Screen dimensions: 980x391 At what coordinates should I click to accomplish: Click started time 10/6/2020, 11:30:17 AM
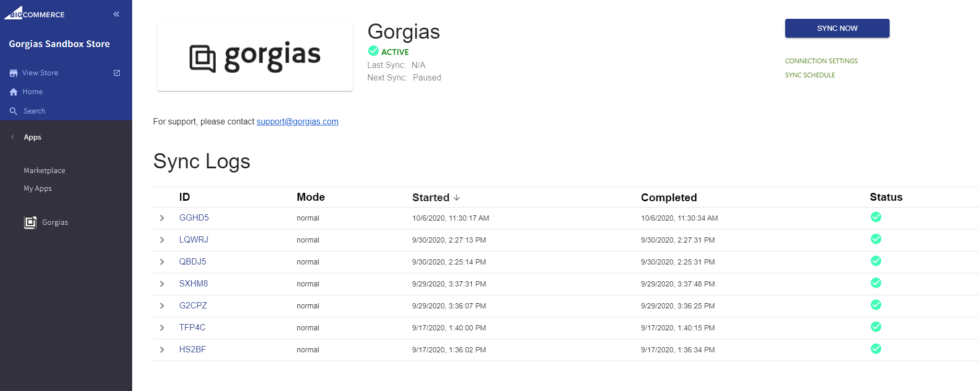pyautogui.click(x=450, y=218)
